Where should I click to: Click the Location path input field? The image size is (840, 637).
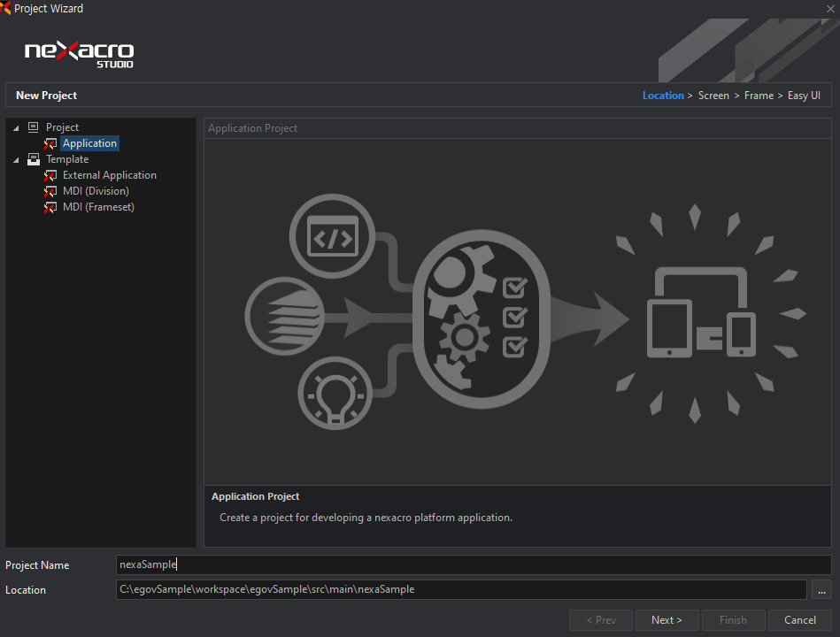(461, 589)
